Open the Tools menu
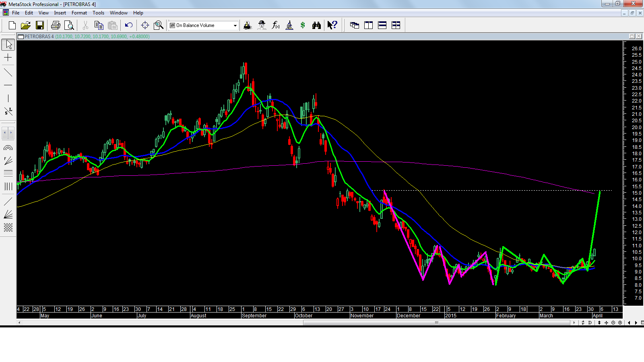Screen dimensions: 644x362 98,13
